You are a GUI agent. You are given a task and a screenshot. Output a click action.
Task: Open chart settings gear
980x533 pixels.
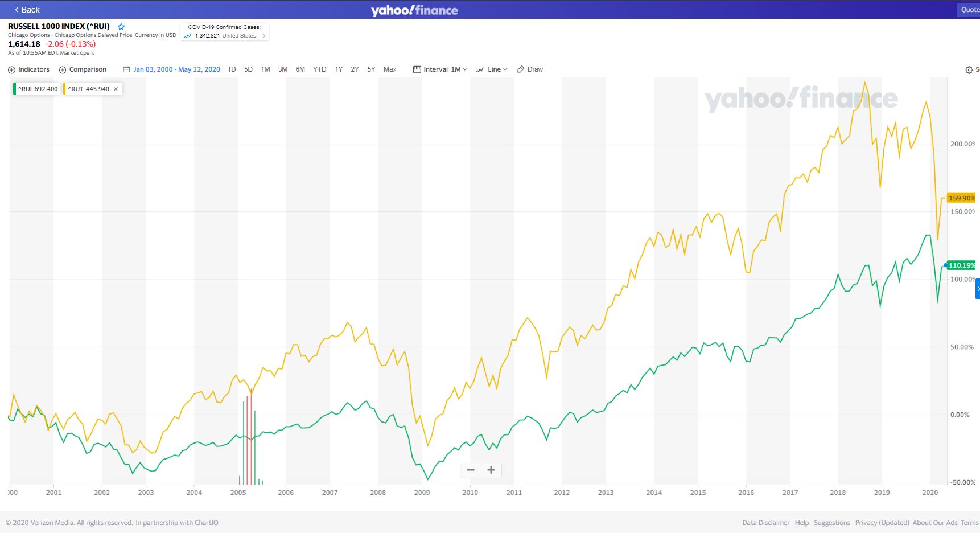[x=969, y=70]
